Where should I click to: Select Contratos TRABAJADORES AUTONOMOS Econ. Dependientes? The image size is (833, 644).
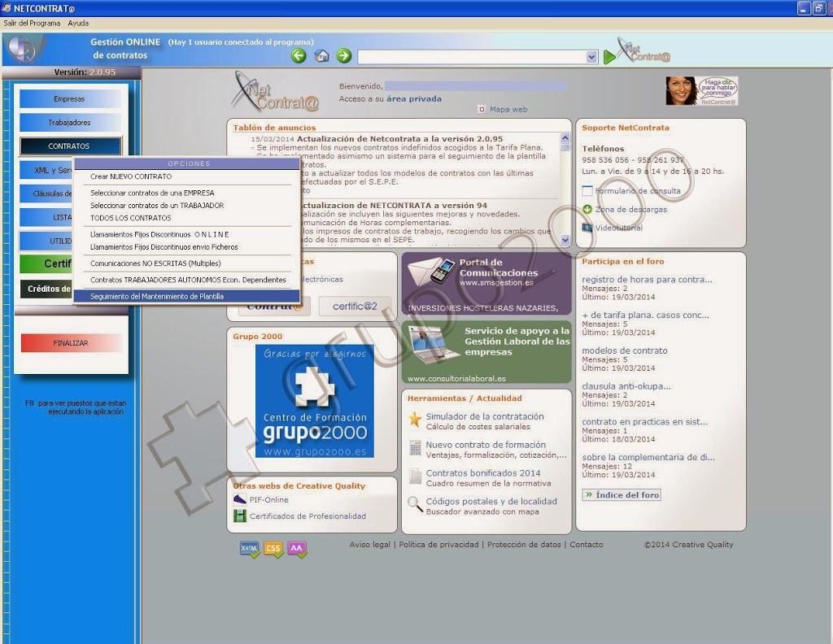coord(187,280)
